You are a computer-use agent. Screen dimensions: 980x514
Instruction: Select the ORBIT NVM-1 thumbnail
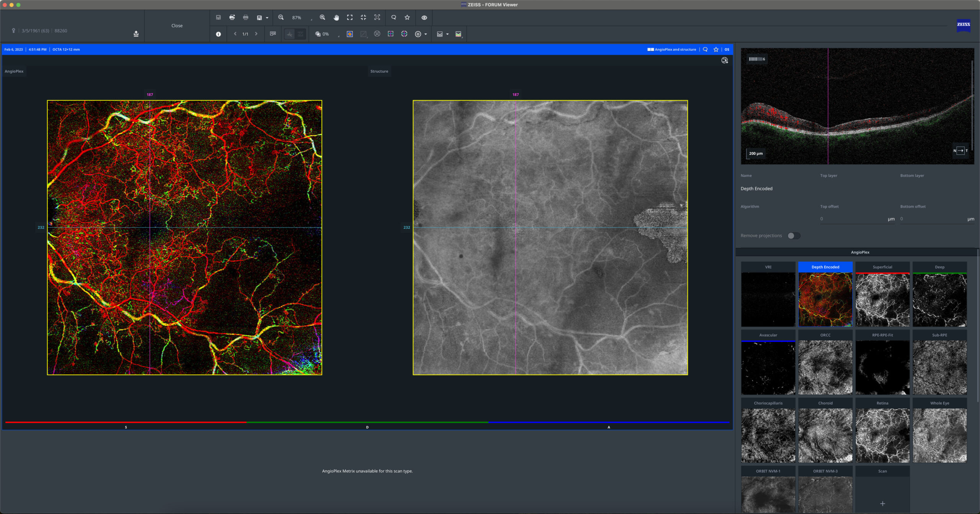pos(768,490)
